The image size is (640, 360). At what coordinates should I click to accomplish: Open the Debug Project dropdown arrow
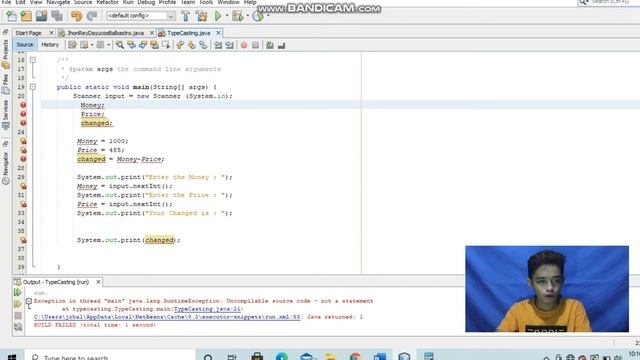pos(247,16)
